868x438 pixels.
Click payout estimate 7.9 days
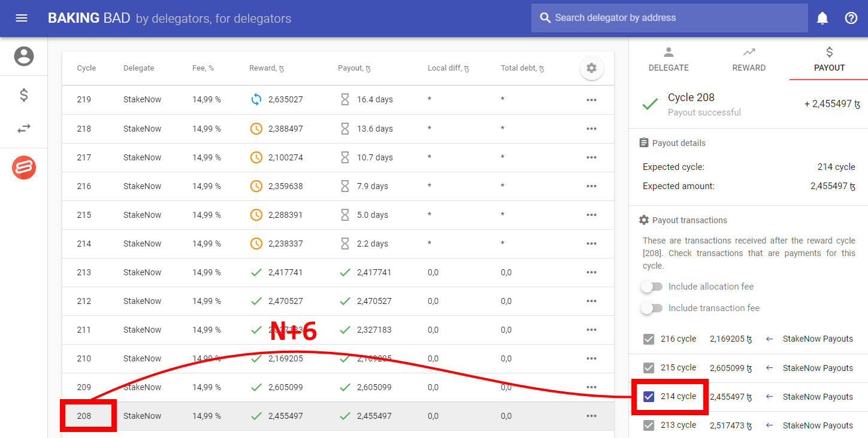(373, 186)
